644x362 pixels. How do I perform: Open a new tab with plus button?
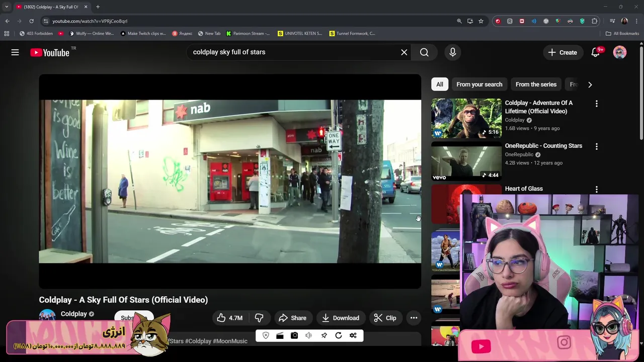[x=98, y=7]
